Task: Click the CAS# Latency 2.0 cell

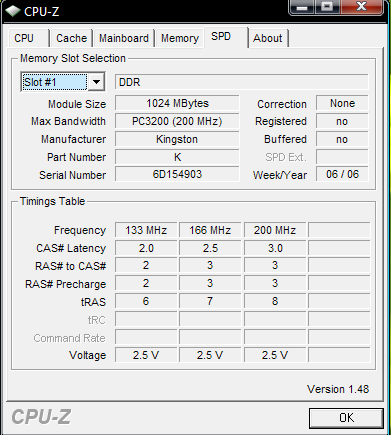Action: [x=146, y=248]
